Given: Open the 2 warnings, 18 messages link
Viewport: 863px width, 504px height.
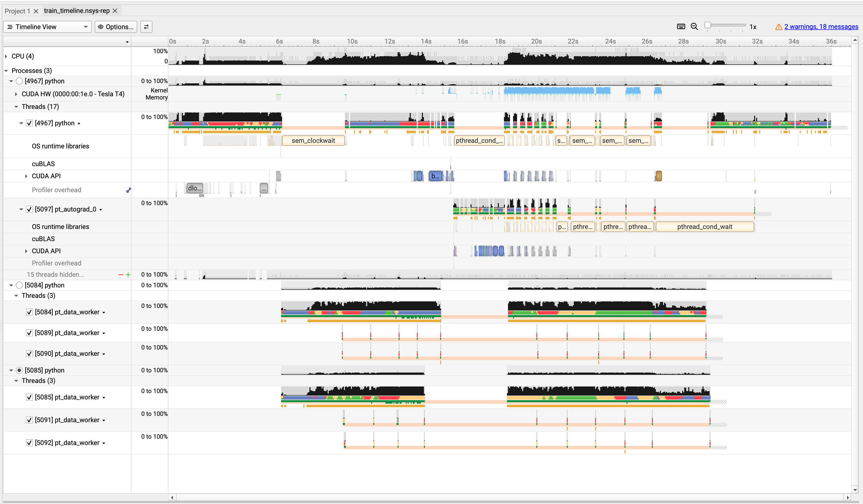Looking at the screenshot, I should point(821,27).
